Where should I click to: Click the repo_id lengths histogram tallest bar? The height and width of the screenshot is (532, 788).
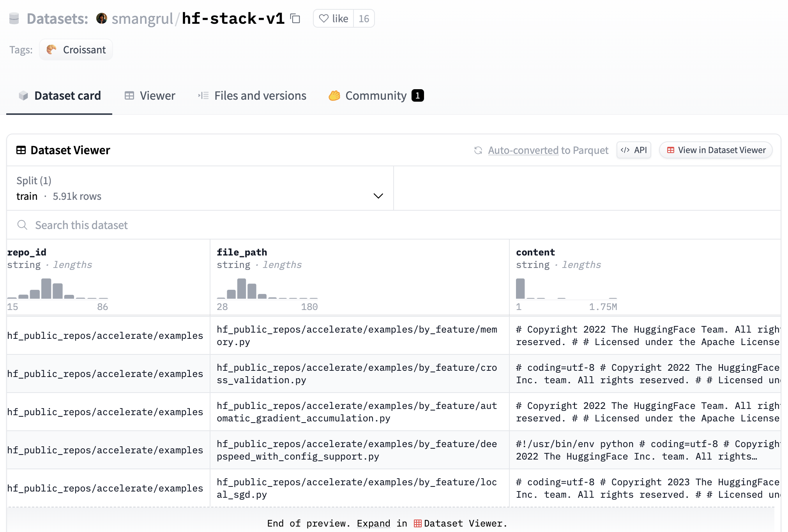46,289
